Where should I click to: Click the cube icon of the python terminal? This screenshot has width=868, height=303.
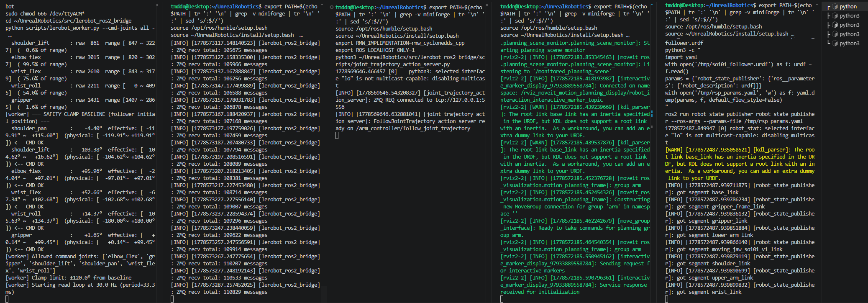(x=835, y=6)
